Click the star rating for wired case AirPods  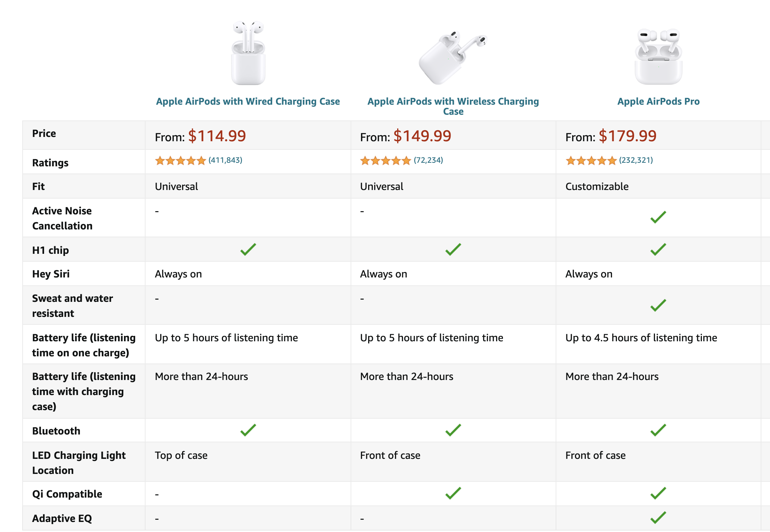tap(180, 160)
